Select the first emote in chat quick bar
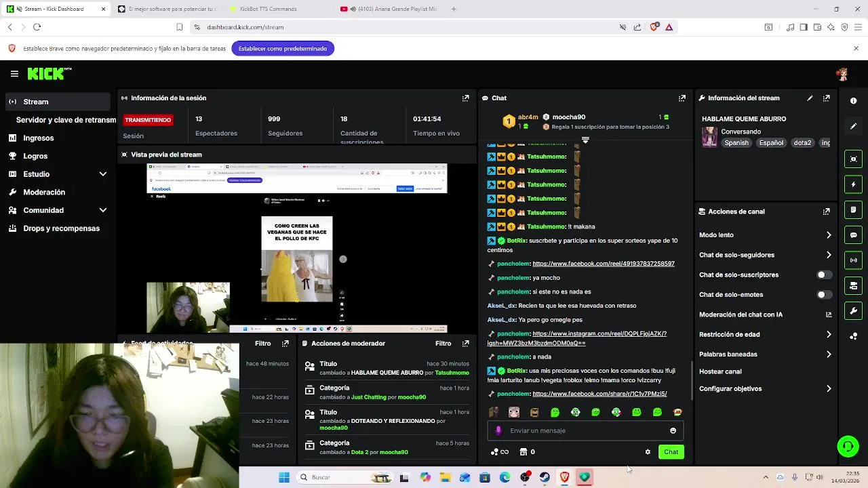868x488 pixels. coord(494,412)
